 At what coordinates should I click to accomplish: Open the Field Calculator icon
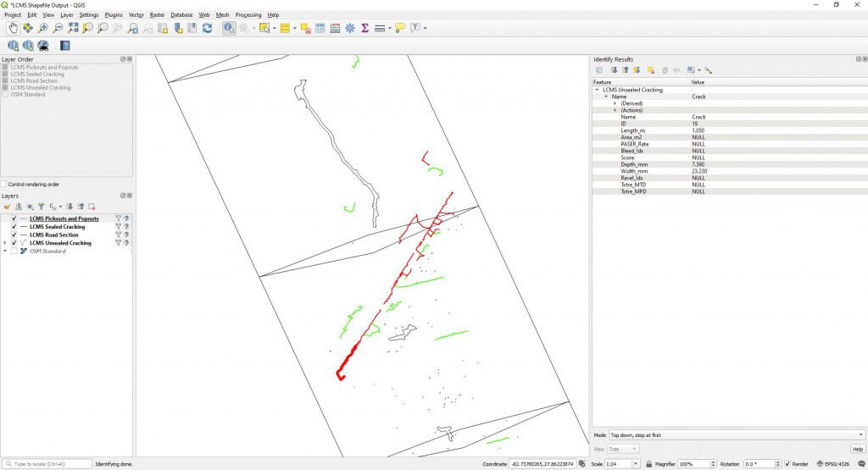pos(335,28)
